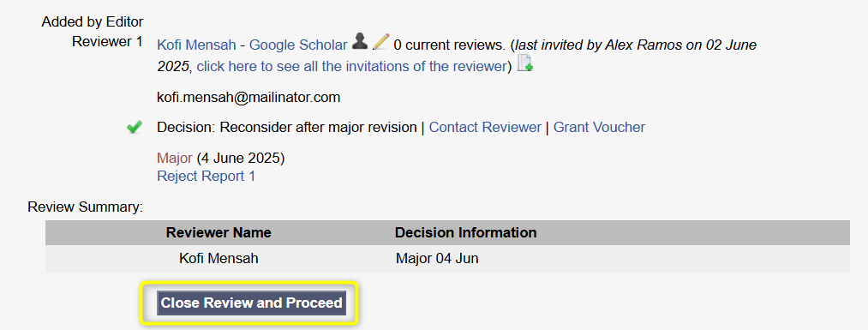This screenshot has width=868, height=330.
Task: Click the reviewer profile person icon
Action: click(x=360, y=41)
